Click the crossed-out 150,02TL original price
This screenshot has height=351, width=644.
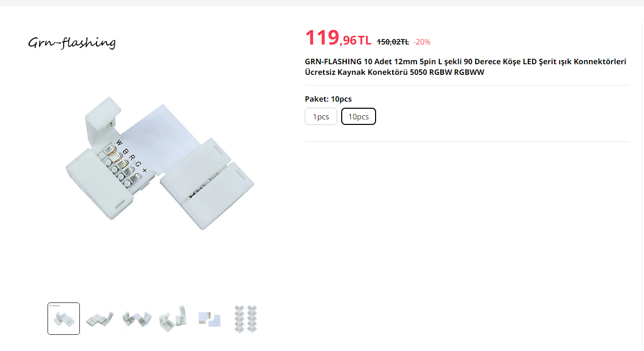(393, 41)
